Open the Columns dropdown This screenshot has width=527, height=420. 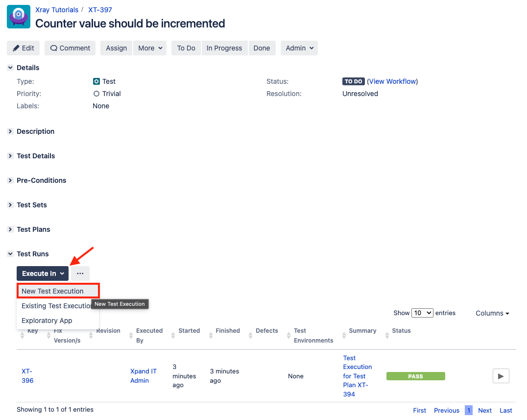tap(492, 313)
